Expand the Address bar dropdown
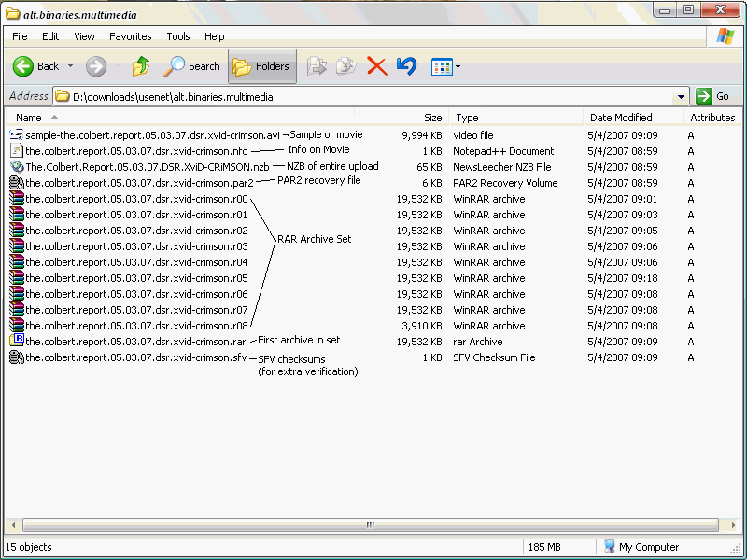Screen dimensions: 747x560 click(x=682, y=97)
